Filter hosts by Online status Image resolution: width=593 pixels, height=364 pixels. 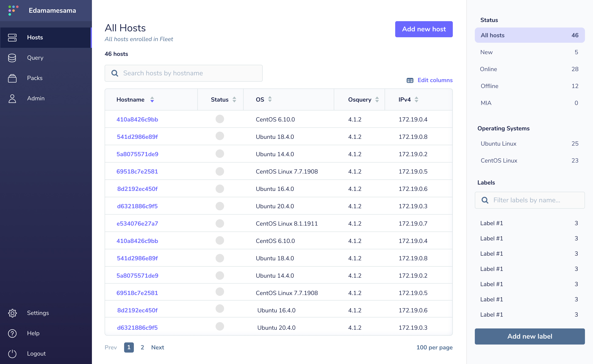(488, 69)
